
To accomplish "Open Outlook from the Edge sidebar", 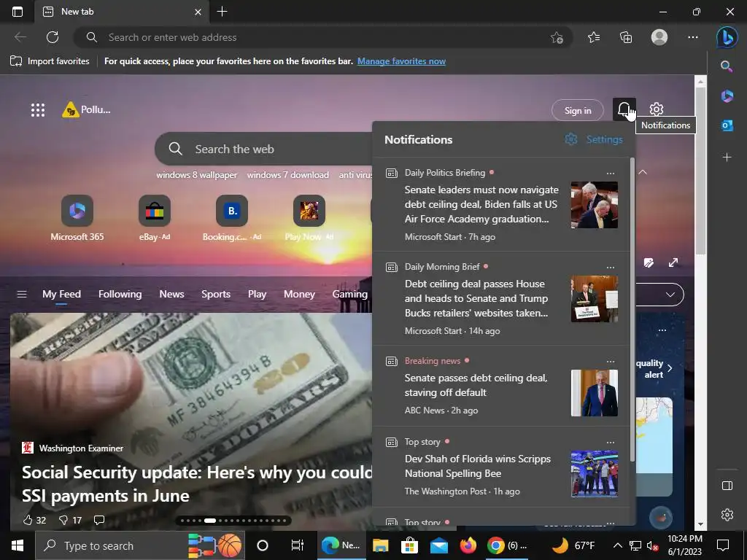I will [727, 125].
